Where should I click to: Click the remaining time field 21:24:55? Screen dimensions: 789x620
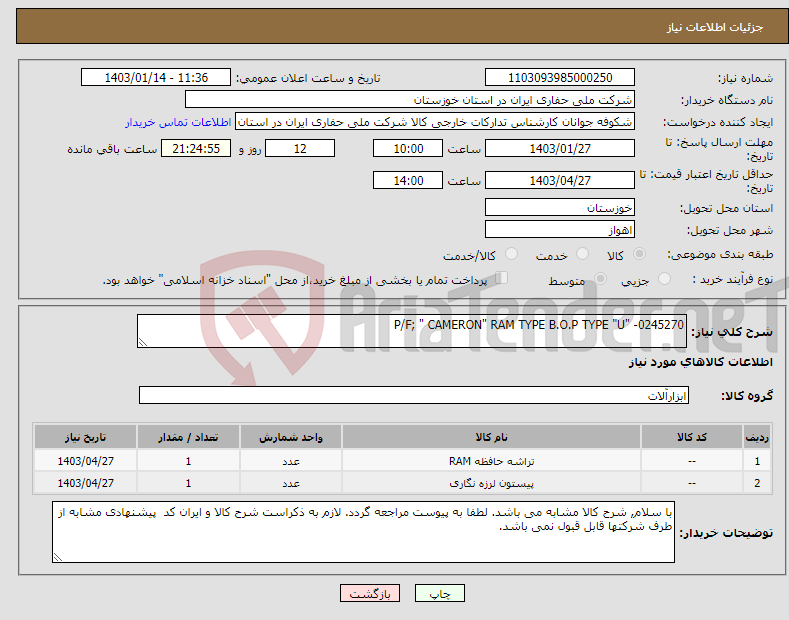click(x=196, y=148)
